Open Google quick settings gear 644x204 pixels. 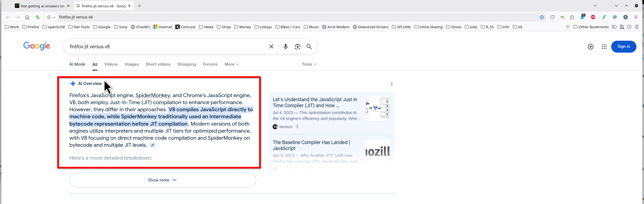coord(591,47)
